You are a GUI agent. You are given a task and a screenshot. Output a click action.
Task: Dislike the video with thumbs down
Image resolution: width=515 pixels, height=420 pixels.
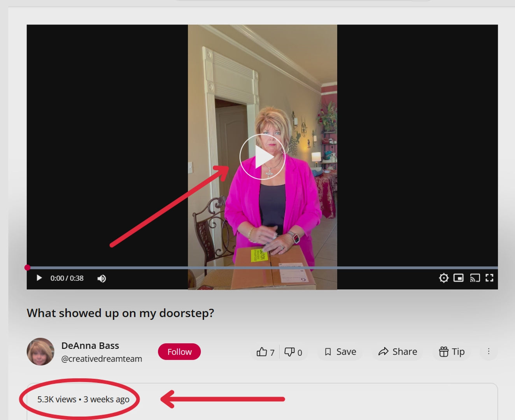click(293, 352)
